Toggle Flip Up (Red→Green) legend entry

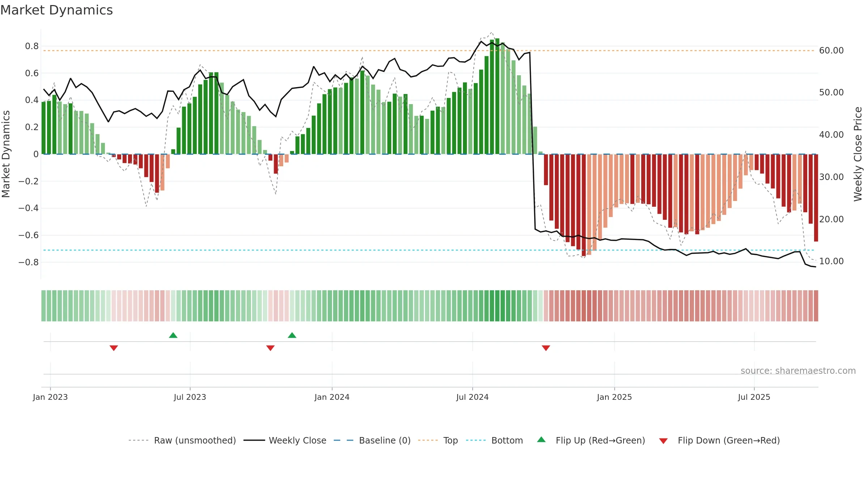591,440
